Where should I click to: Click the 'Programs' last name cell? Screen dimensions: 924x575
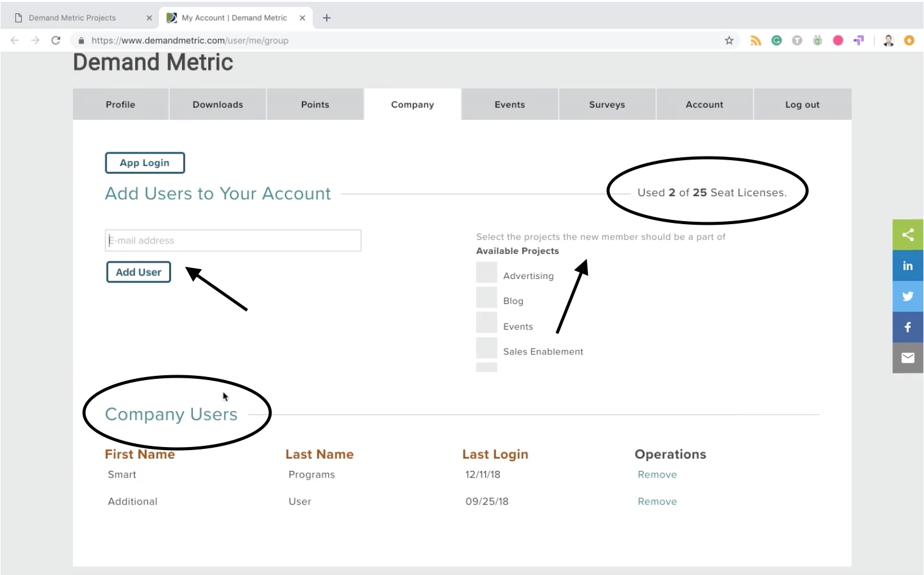[x=312, y=474]
